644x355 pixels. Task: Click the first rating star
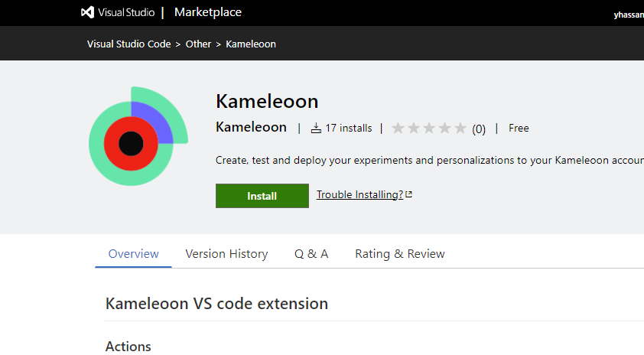(398, 129)
